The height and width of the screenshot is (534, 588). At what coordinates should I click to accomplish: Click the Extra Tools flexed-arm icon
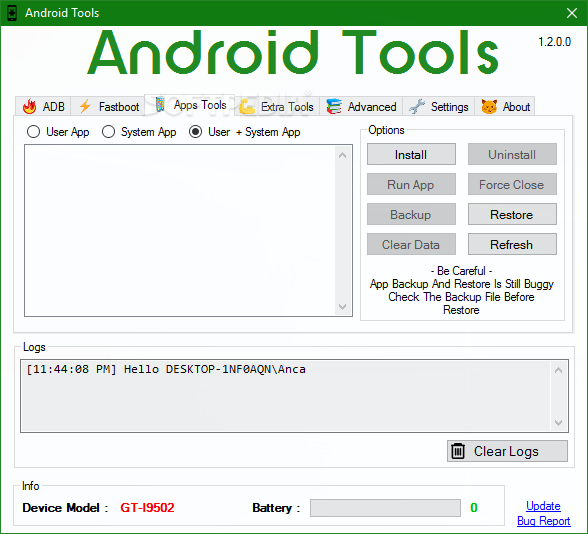coord(247,106)
